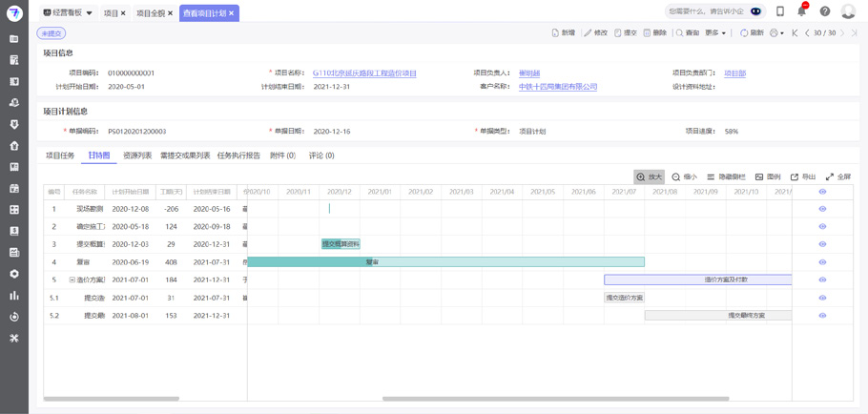Open the mobile device icon

(780, 11)
